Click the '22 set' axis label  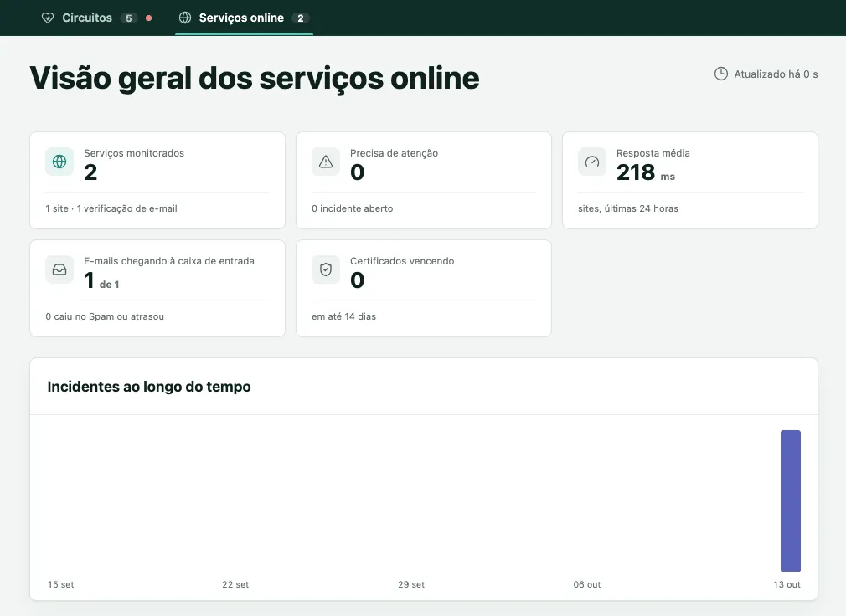235,584
